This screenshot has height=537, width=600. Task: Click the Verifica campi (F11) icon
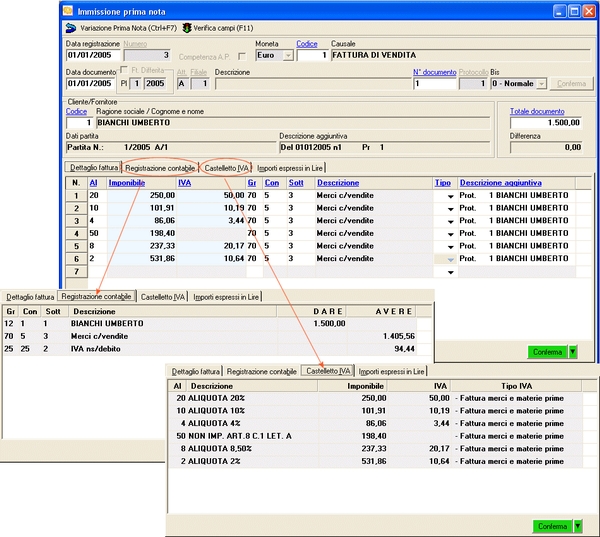(187, 28)
